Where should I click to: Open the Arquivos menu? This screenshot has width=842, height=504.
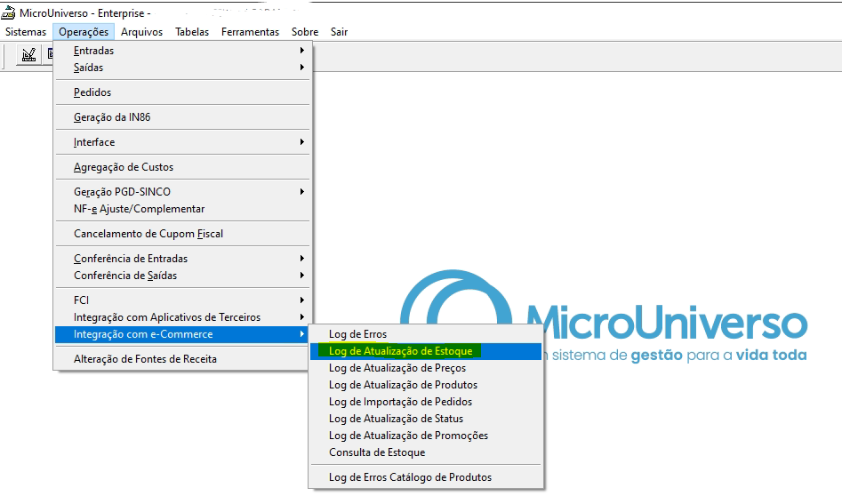pos(141,32)
